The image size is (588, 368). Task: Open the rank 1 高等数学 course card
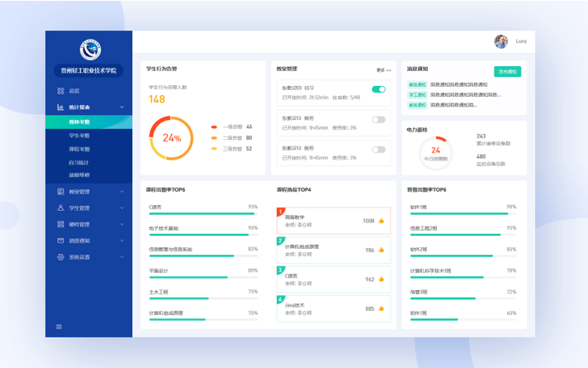pyautogui.click(x=334, y=221)
